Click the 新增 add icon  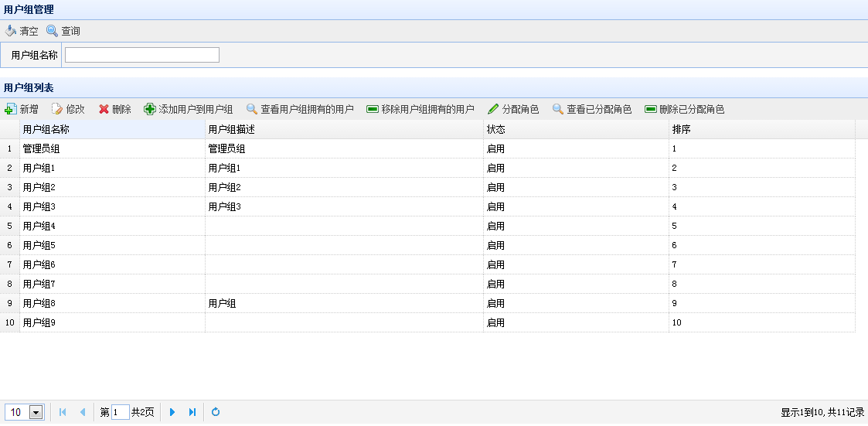click(11, 109)
